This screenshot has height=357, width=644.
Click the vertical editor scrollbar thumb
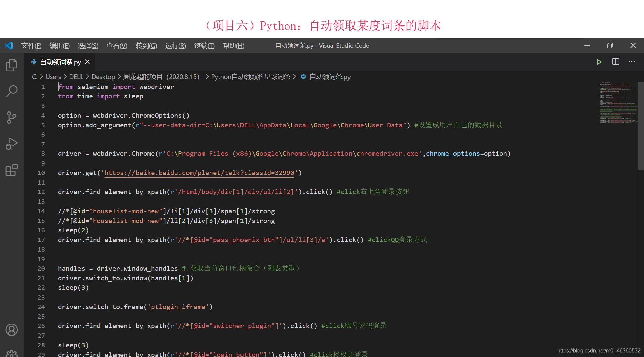(641, 126)
